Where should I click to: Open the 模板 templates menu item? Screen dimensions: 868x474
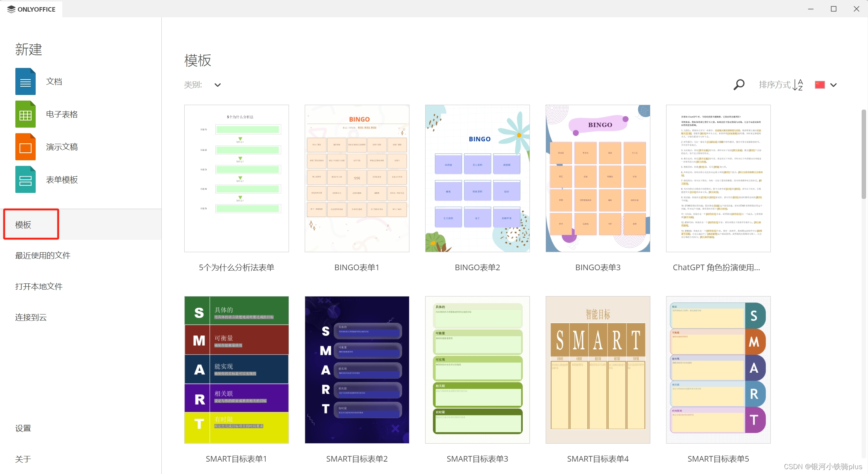23,224
